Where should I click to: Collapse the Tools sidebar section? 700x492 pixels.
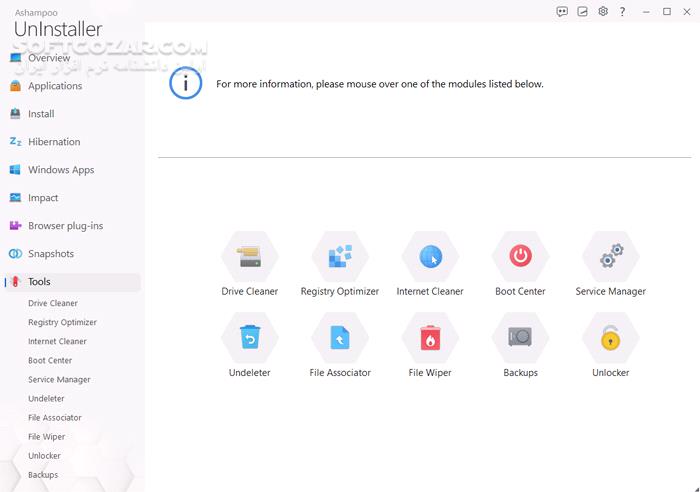(x=73, y=282)
